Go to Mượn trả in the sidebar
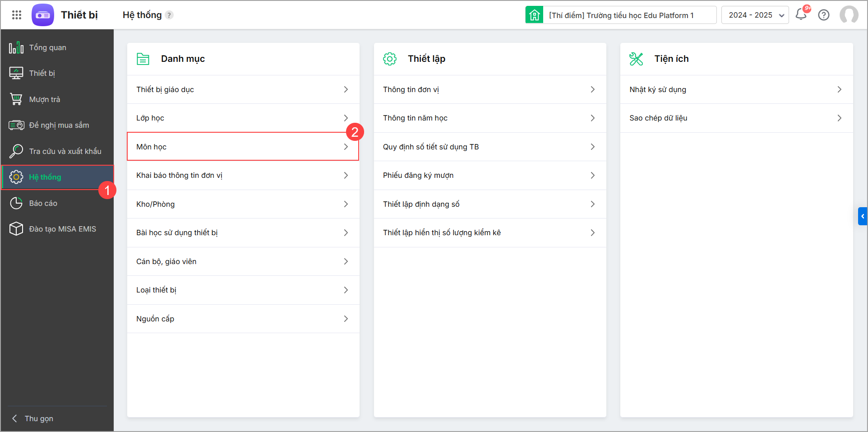 click(x=44, y=99)
